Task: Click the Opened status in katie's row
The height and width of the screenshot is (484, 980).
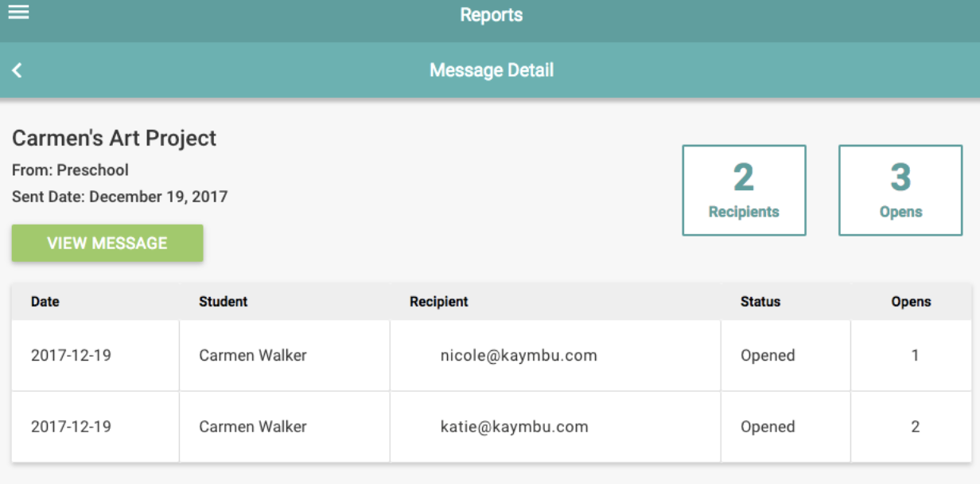Action: pos(768,427)
